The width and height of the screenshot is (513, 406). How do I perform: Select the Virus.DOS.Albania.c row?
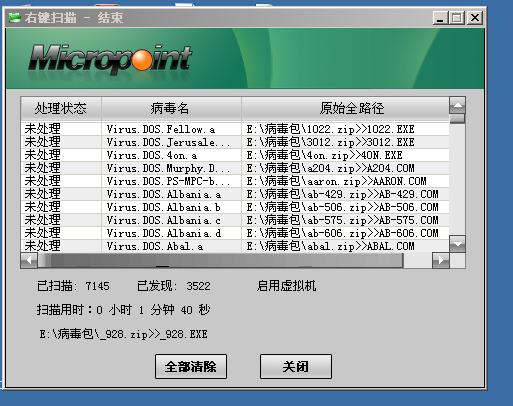(235, 220)
